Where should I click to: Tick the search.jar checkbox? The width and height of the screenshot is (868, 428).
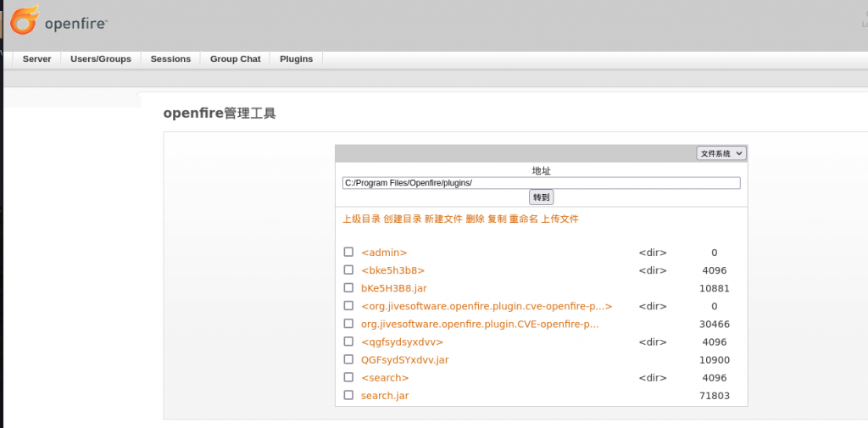pos(348,395)
